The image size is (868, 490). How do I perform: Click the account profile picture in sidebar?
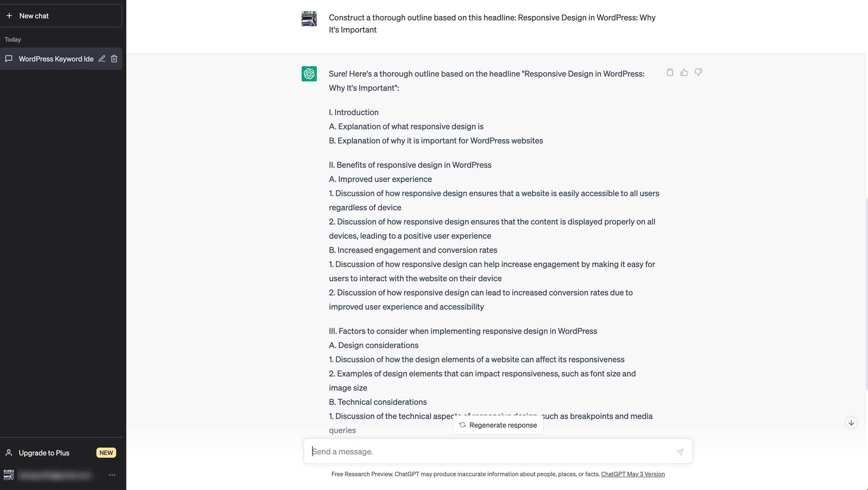[x=9, y=475]
